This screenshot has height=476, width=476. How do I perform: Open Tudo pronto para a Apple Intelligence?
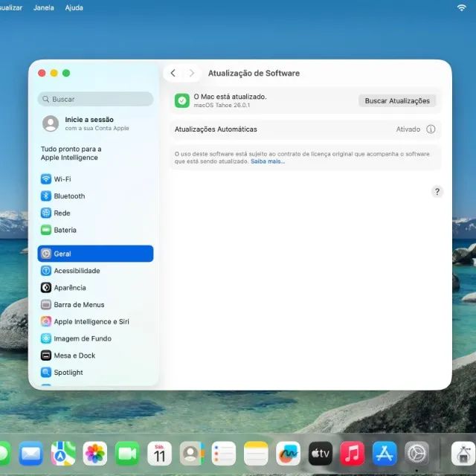(x=71, y=153)
